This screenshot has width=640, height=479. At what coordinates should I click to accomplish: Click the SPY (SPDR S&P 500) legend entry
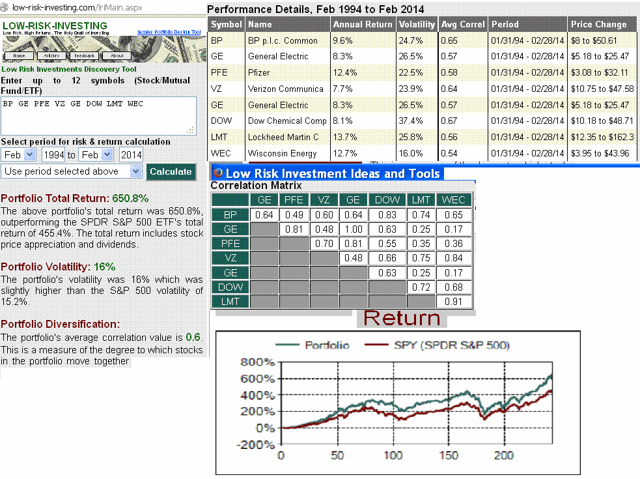tap(437, 345)
